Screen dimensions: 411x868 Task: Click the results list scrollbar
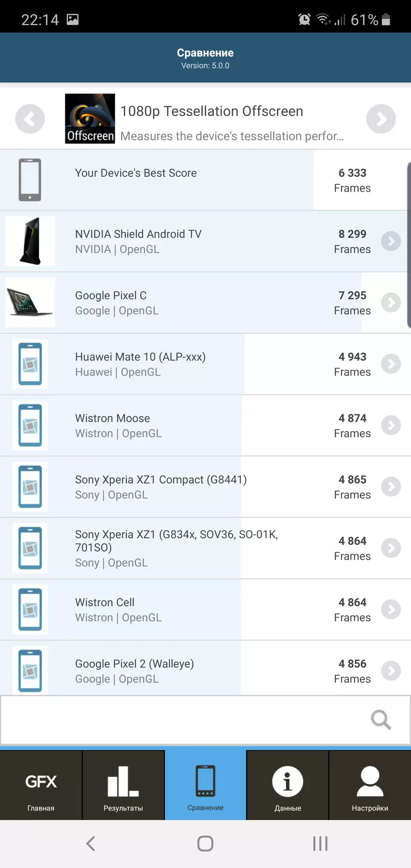[409, 245]
